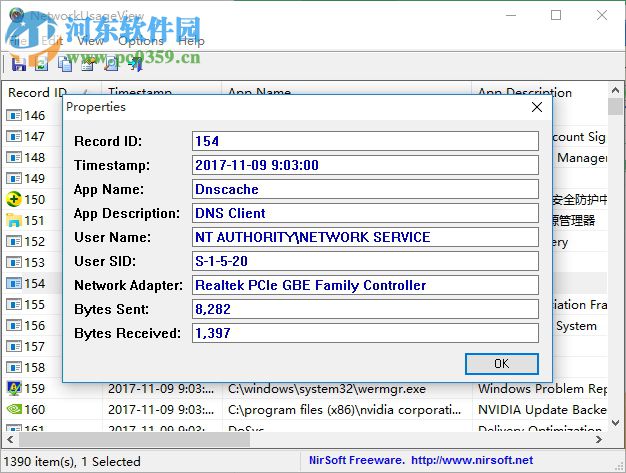The width and height of the screenshot is (626, 473).
Task: Select the record 152 row icon
Action: coord(14,241)
